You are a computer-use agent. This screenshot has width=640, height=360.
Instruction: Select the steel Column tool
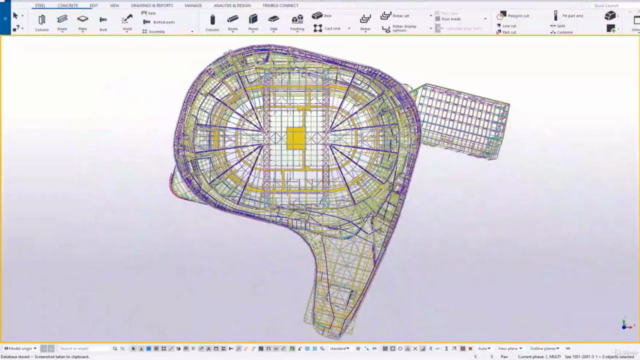[42, 22]
